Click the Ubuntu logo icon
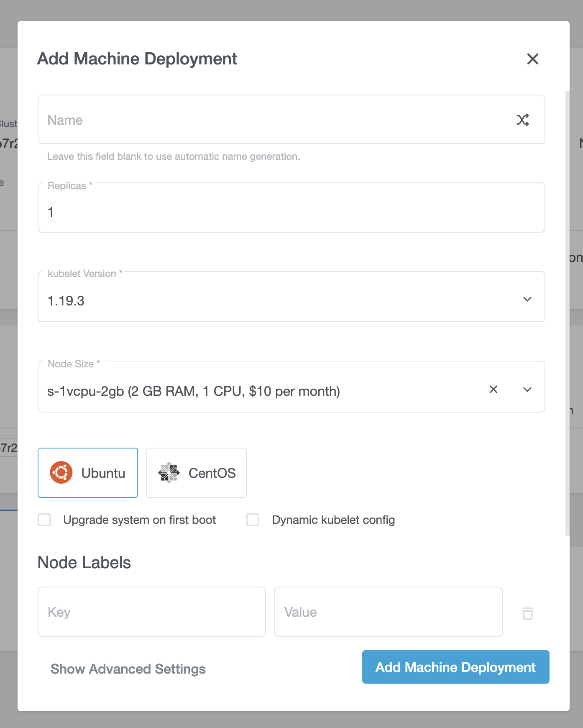Viewport: 583px width, 728px height. (61, 472)
